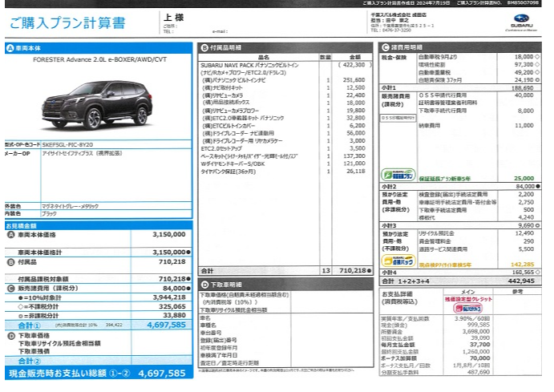Click the リヤビューカメラ row price 22,400
Screen dimensions: 554x392
(356, 95)
